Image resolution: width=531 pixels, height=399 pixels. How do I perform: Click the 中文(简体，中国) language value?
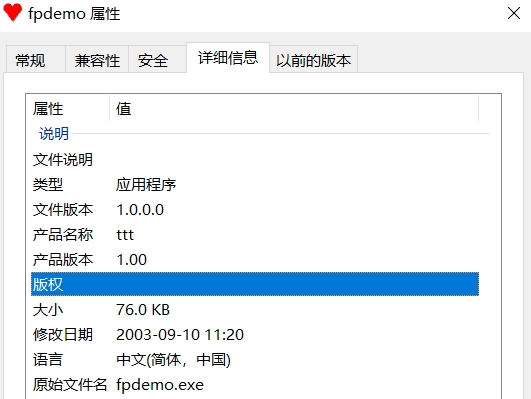[x=173, y=360]
